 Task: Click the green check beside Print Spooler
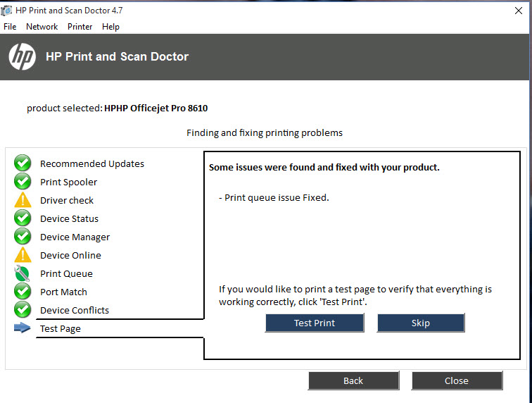(23, 182)
